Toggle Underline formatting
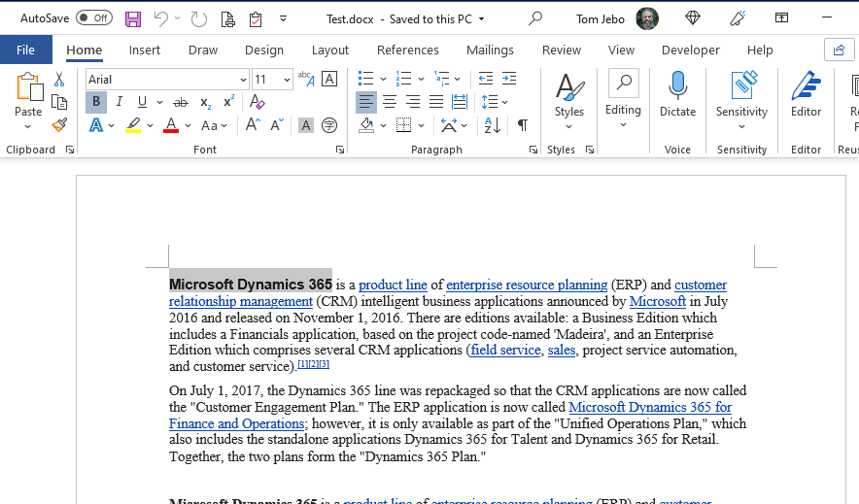 (142, 102)
